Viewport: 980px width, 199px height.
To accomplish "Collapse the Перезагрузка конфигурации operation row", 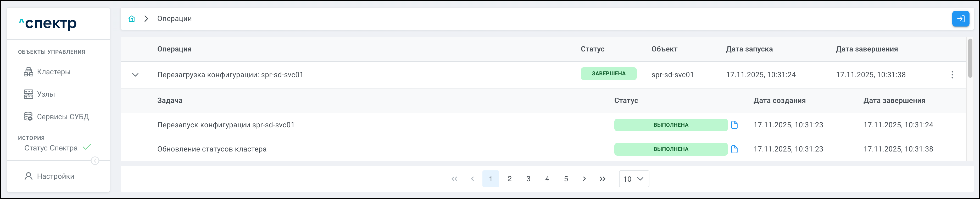I will 135,75.
